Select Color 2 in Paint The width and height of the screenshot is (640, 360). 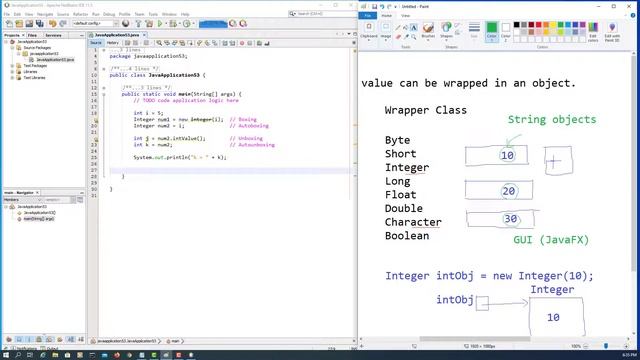tap(506, 31)
